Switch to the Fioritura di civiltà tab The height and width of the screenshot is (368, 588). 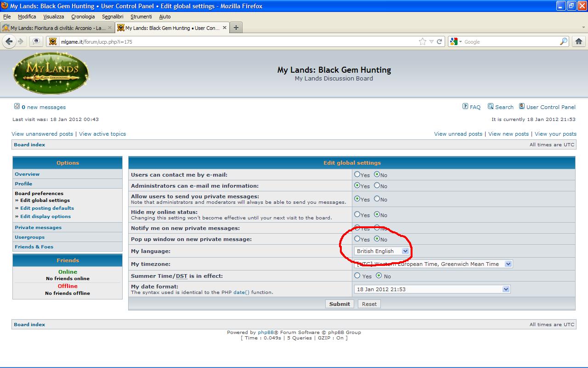point(55,28)
